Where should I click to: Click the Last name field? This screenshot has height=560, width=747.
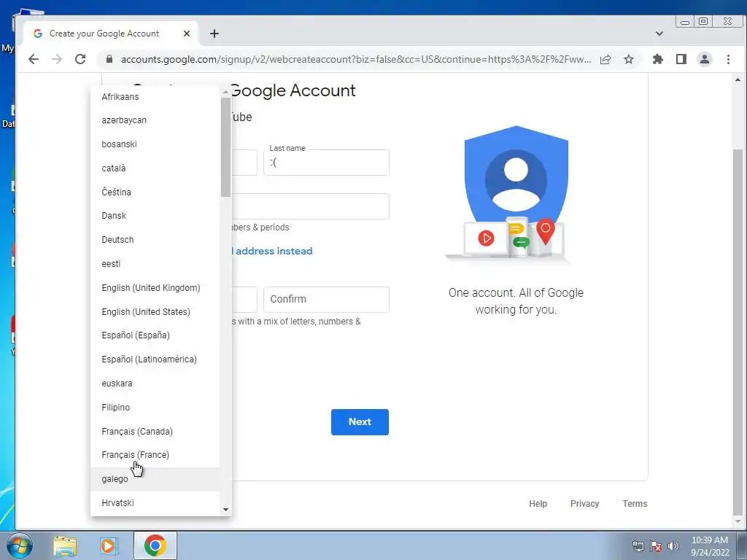pos(326,163)
